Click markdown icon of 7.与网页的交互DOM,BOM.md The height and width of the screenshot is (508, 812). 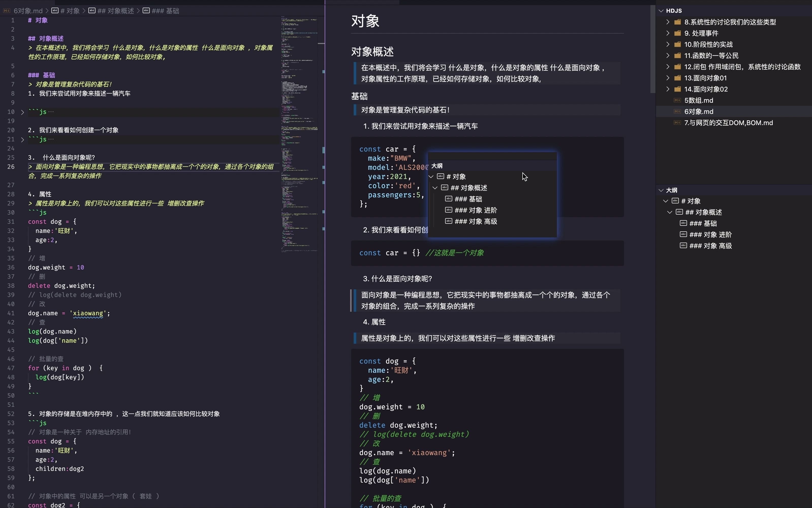tap(677, 123)
